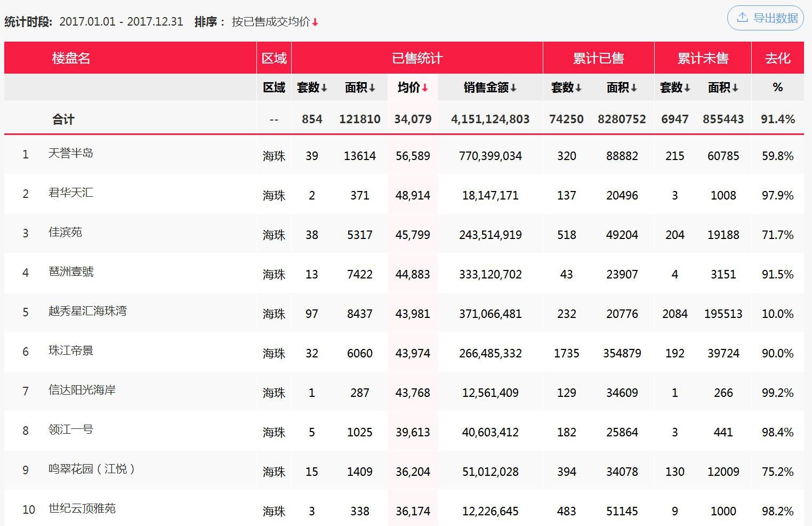Click the 累计未售 group header
The image size is (812, 526).
pos(703,58)
